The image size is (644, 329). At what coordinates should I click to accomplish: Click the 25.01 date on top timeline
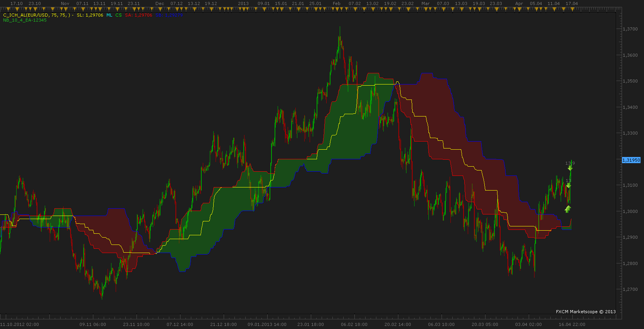[315, 3]
